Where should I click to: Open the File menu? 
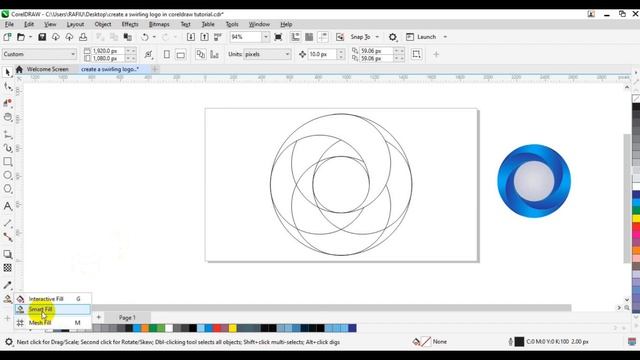[9, 24]
